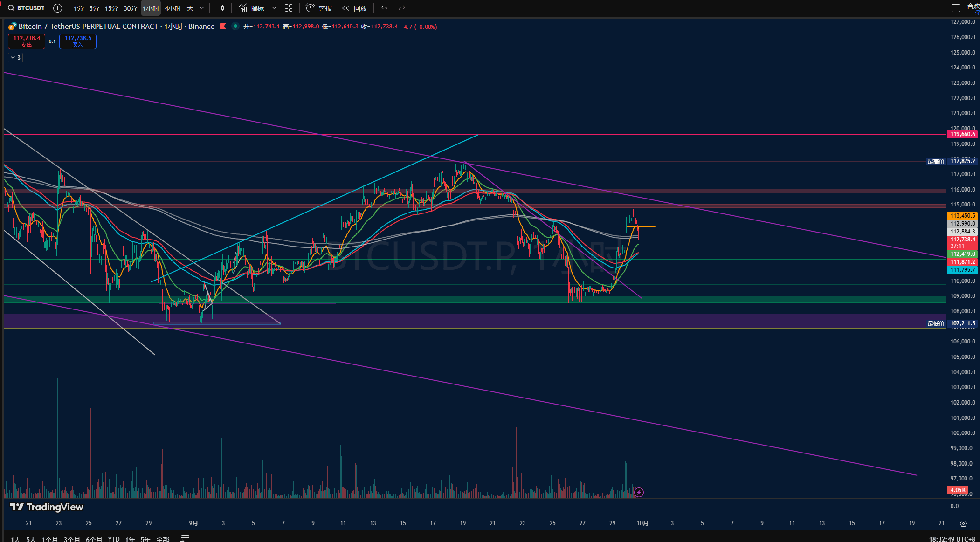The width and height of the screenshot is (980, 542).
Task: Click the red flag next to Binance
Action: tap(223, 26)
